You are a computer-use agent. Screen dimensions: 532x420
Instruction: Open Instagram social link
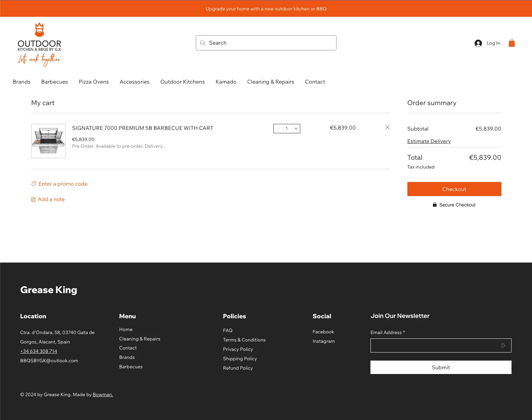[323, 341]
